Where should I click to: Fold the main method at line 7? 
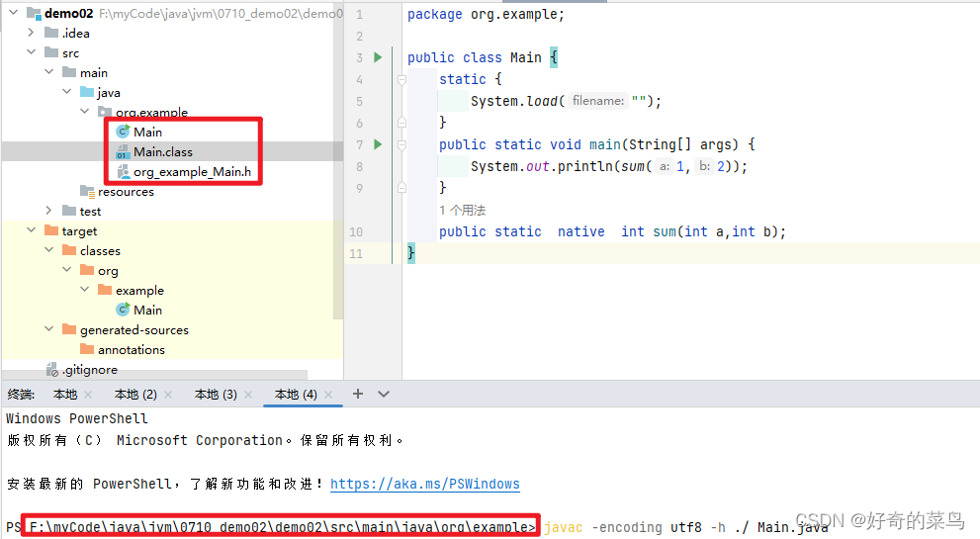(401, 145)
